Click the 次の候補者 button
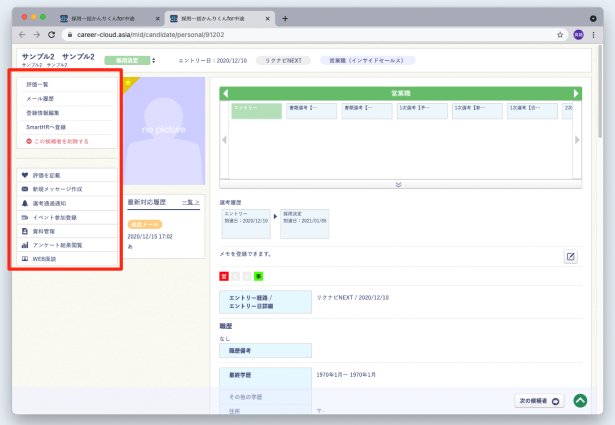Viewport: 615px width, 425px height. [x=540, y=400]
